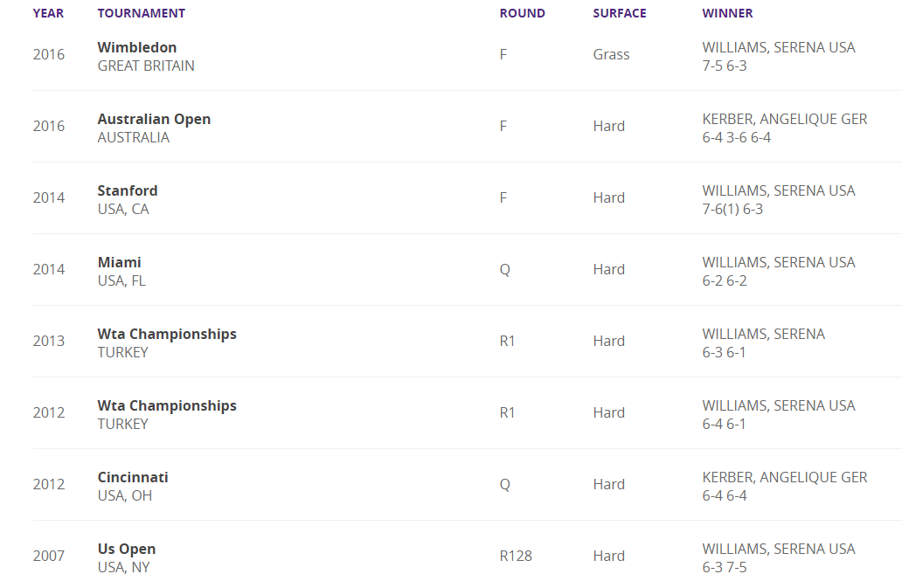902x588 pixels.
Task: Select the Stanford tournament name
Action: pos(128,190)
